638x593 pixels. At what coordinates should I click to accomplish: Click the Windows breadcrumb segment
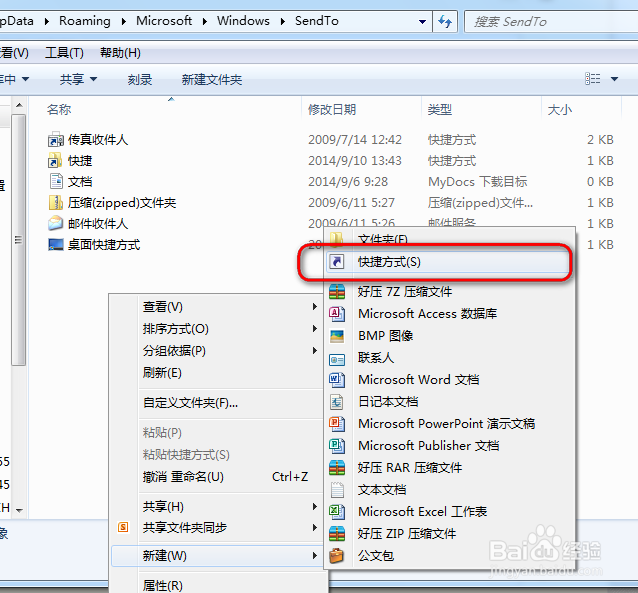[243, 21]
